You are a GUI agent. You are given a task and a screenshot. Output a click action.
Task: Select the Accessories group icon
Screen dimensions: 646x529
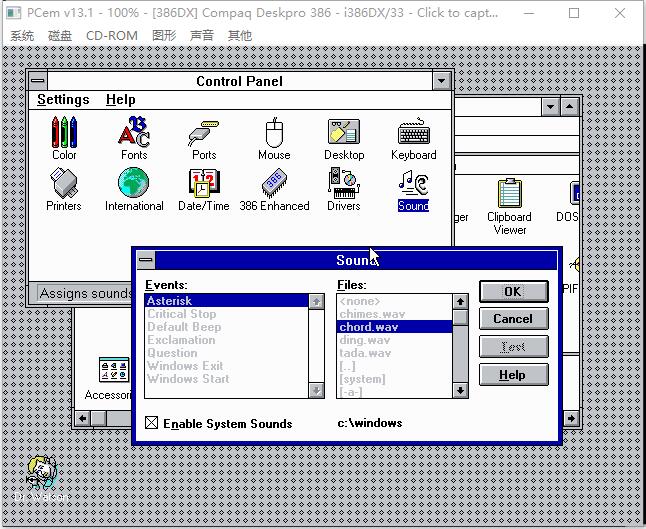(x=112, y=378)
